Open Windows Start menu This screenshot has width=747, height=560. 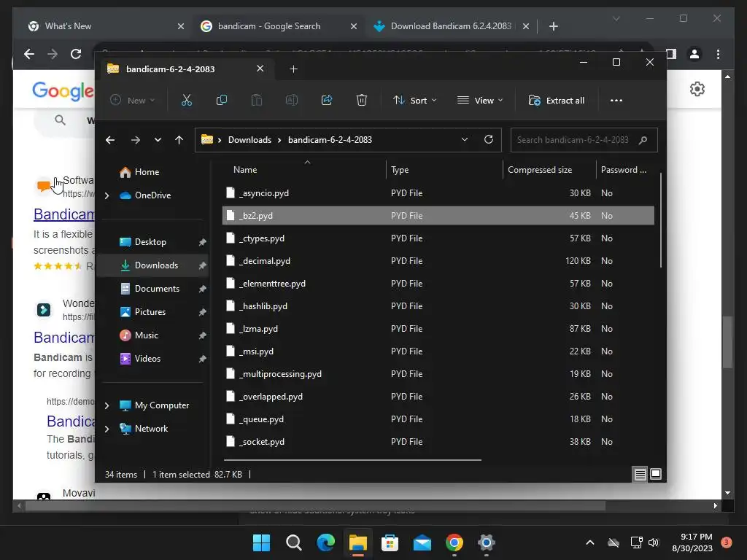click(261, 542)
